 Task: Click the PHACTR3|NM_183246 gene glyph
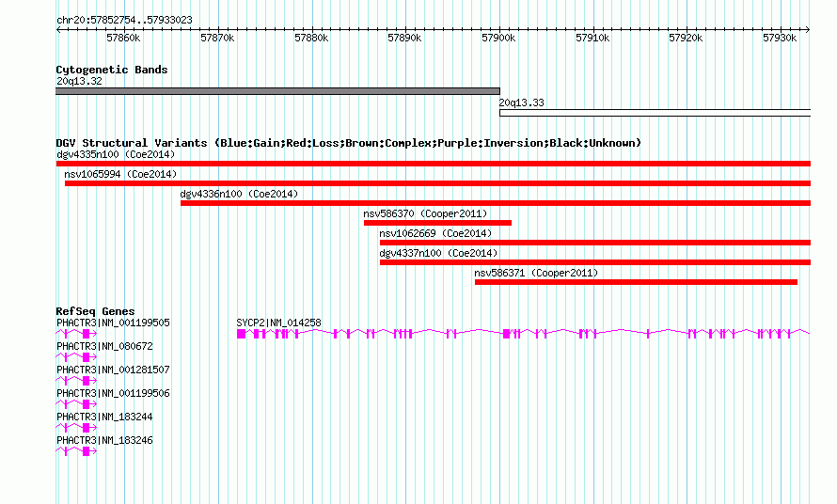76,451
